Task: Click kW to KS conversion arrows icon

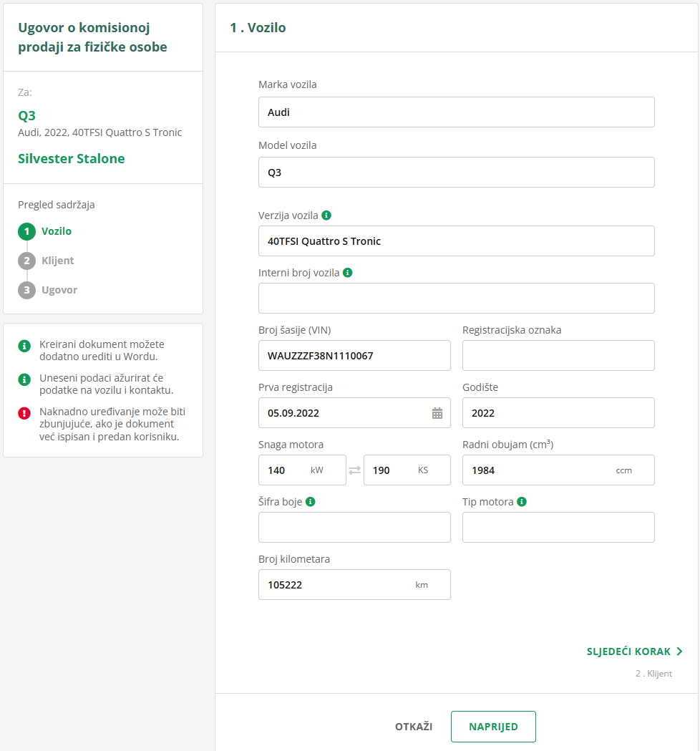Action: (x=355, y=470)
